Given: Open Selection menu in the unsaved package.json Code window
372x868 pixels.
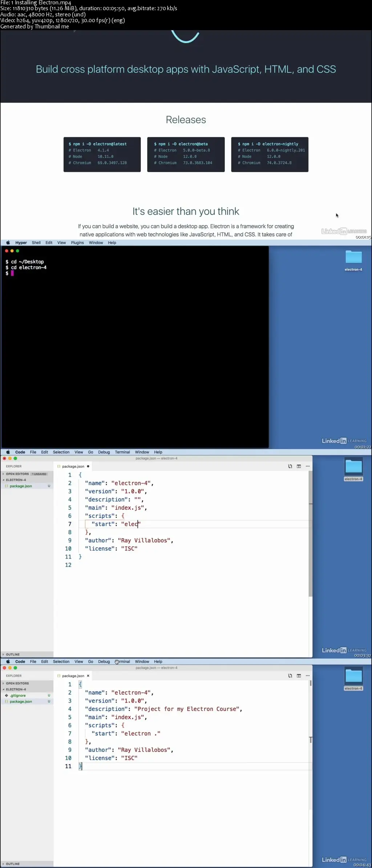Looking at the screenshot, I should (61, 452).
